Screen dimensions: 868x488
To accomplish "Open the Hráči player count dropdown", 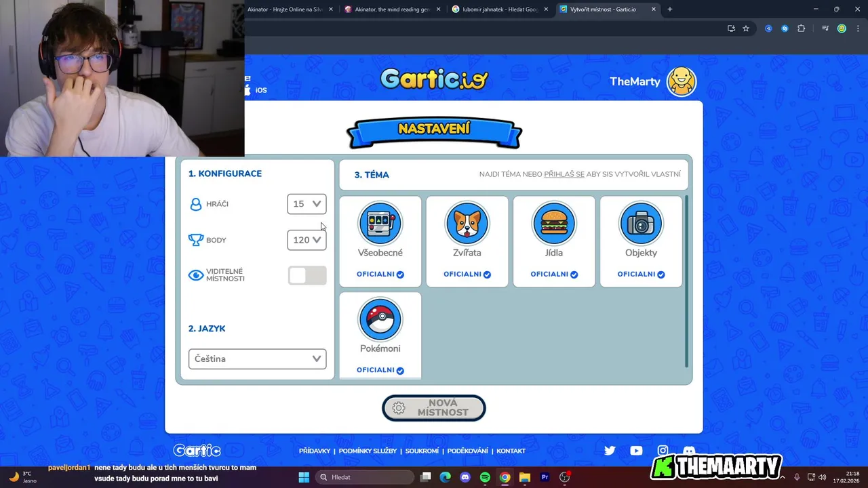I will click(x=307, y=204).
